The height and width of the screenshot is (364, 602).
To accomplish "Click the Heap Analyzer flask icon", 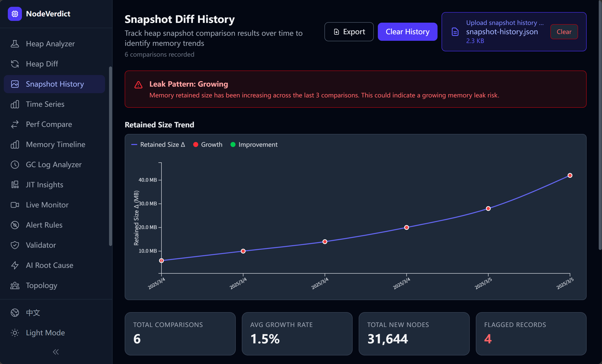I will tap(15, 44).
